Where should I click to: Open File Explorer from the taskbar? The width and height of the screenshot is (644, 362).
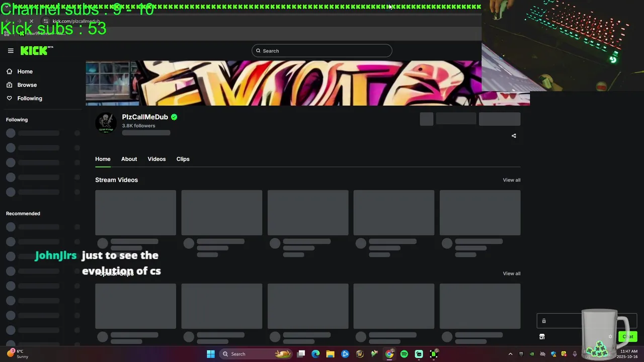coord(330,354)
